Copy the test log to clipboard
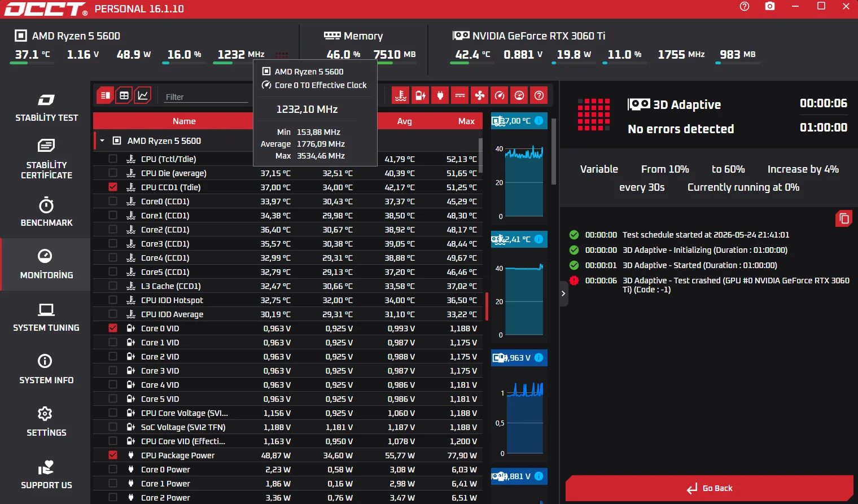Screen dimensions: 858x504 (x=844, y=218)
